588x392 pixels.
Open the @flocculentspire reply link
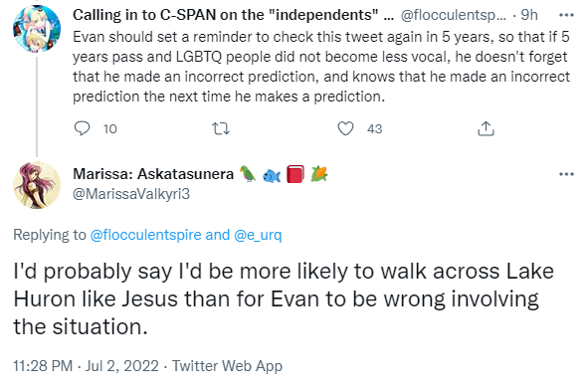(x=146, y=235)
